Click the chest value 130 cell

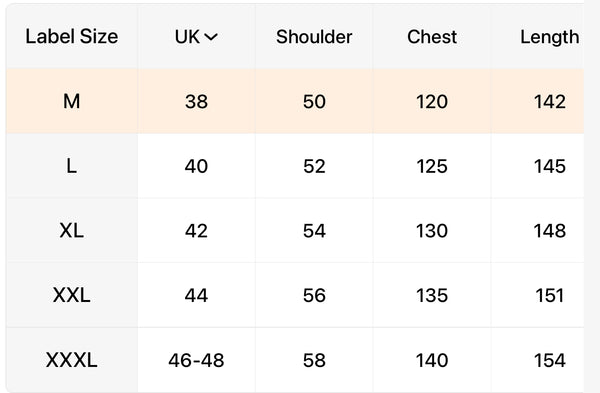click(432, 231)
